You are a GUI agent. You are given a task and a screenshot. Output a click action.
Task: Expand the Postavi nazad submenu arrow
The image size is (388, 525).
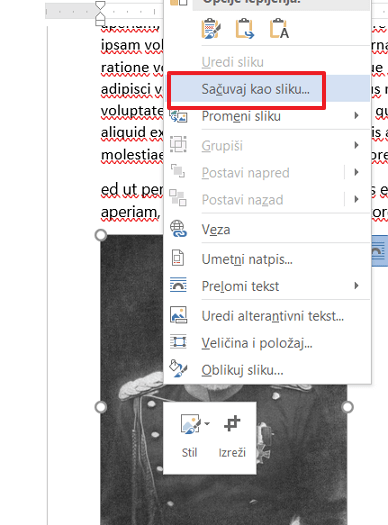coord(357,199)
